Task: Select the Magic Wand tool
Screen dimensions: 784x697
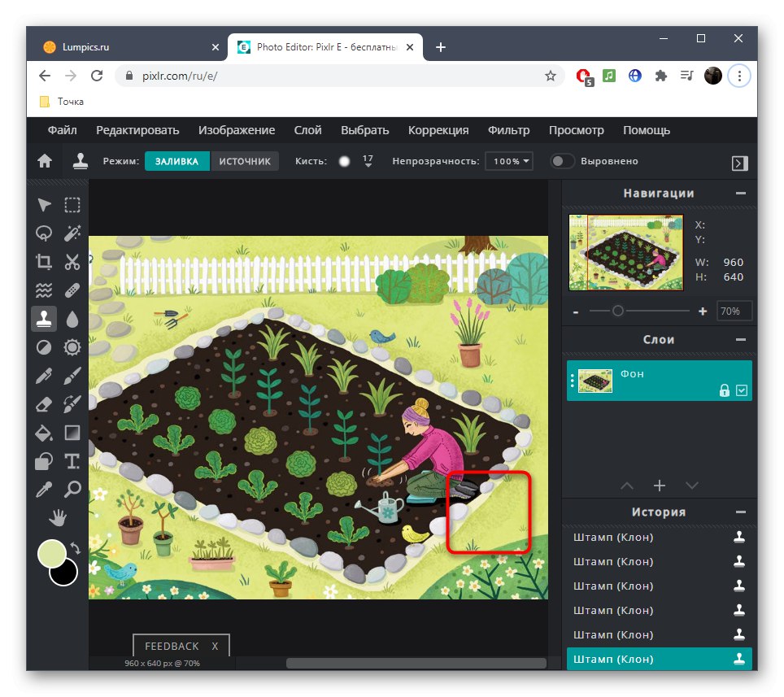Action: pyautogui.click(x=72, y=233)
